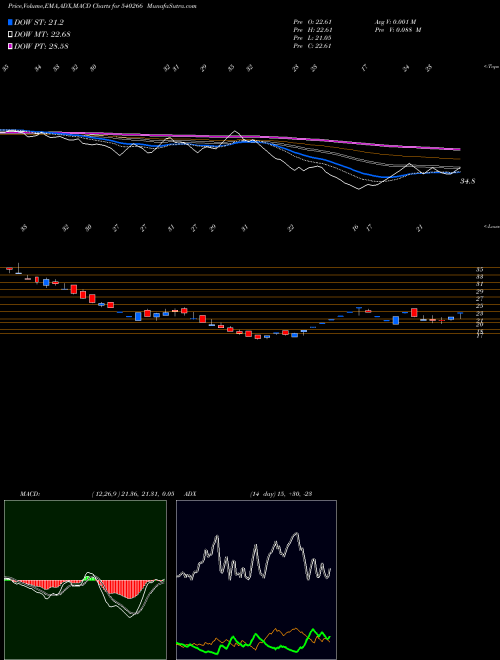Image resolution: width=500 pixels, height=660 pixels.
Task: Click the chart title mentioning MunafaSutra.com
Action: (102, 6)
